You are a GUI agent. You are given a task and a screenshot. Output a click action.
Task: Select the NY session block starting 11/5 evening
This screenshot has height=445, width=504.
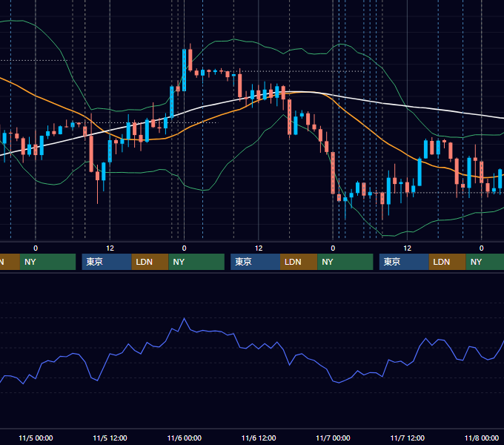196,262
